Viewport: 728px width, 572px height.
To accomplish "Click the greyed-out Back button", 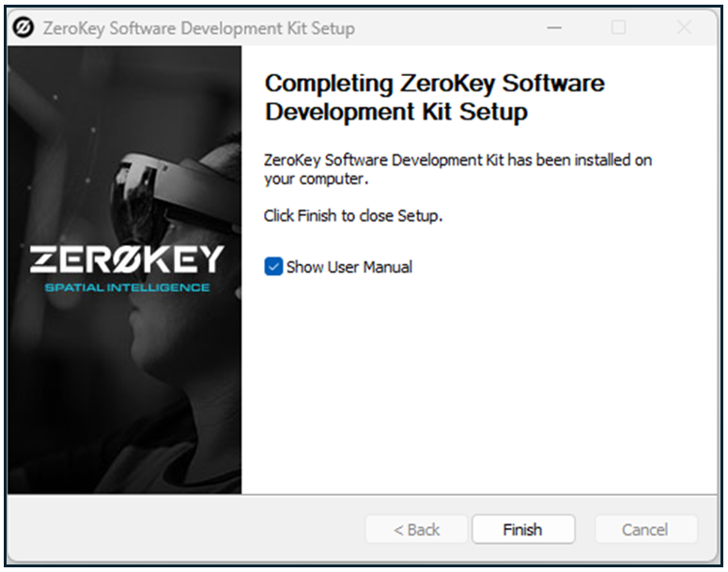I will [x=417, y=530].
